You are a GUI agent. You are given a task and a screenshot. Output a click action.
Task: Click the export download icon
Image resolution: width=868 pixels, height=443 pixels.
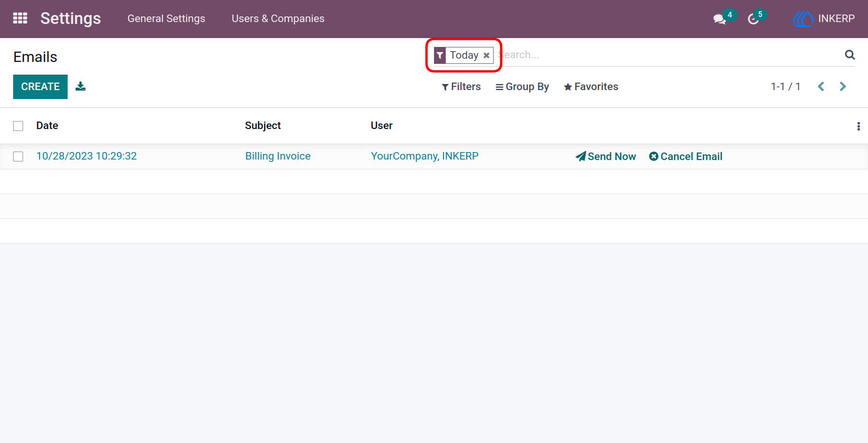click(81, 86)
